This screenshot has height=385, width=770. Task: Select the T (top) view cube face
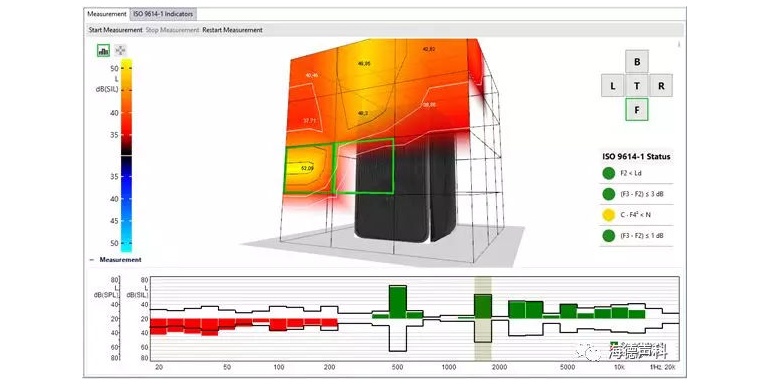point(637,86)
